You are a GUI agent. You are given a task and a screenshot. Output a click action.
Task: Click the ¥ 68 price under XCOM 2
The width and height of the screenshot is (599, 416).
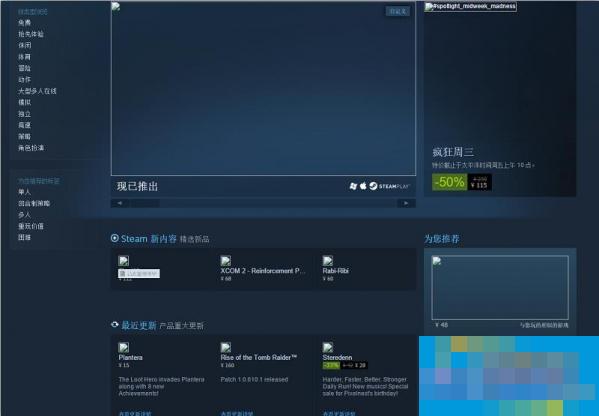(x=226, y=279)
